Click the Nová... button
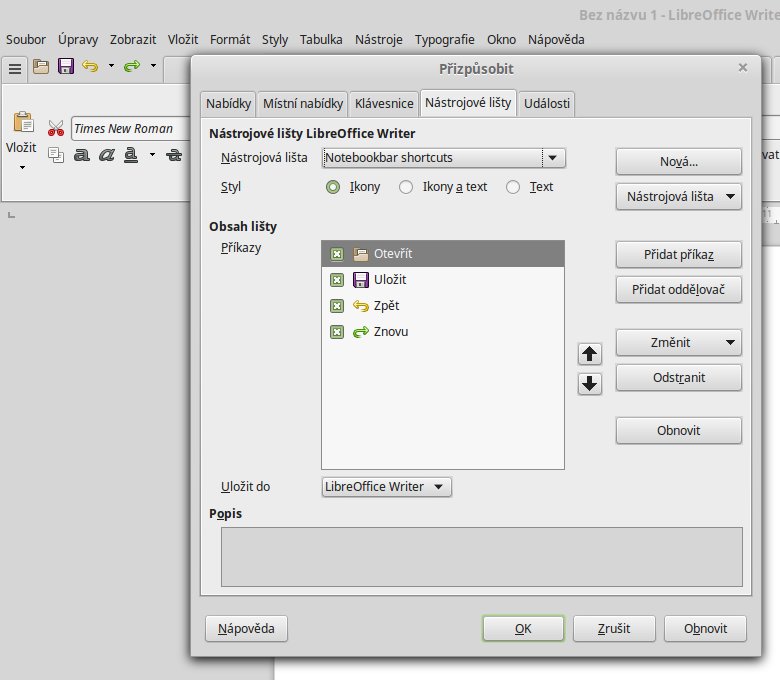 tap(679, 162)
